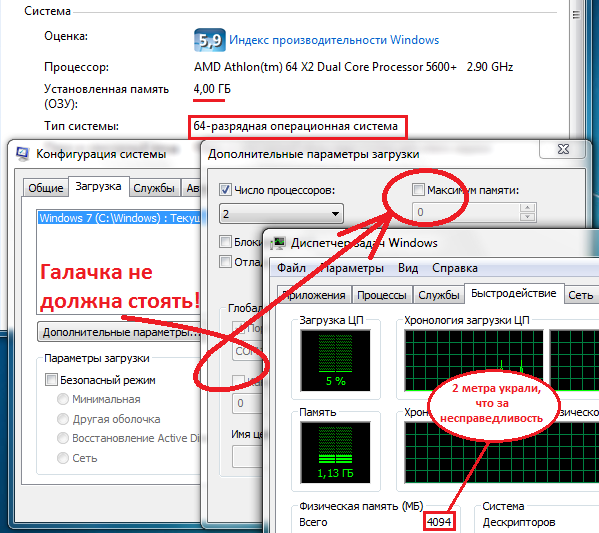Enable the Безопасный режим checkbox
Screen dimensions: 599x533
click(51, 380)
